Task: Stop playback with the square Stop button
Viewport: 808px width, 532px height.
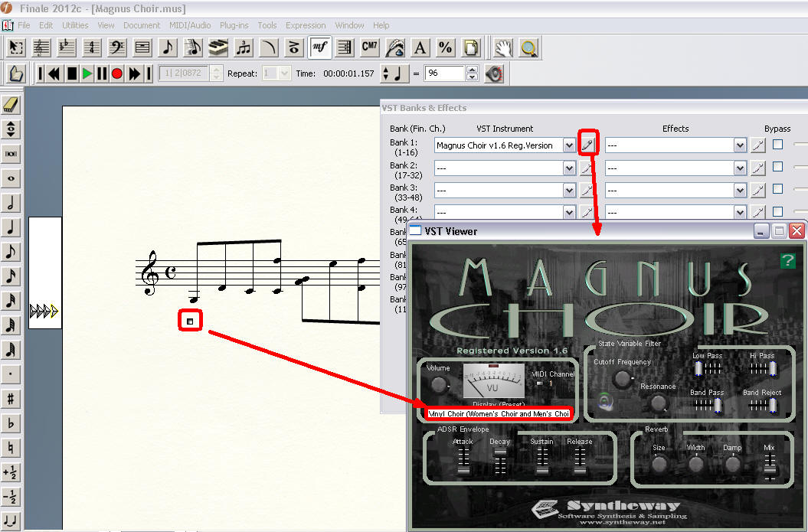Action: pos(72,73)
